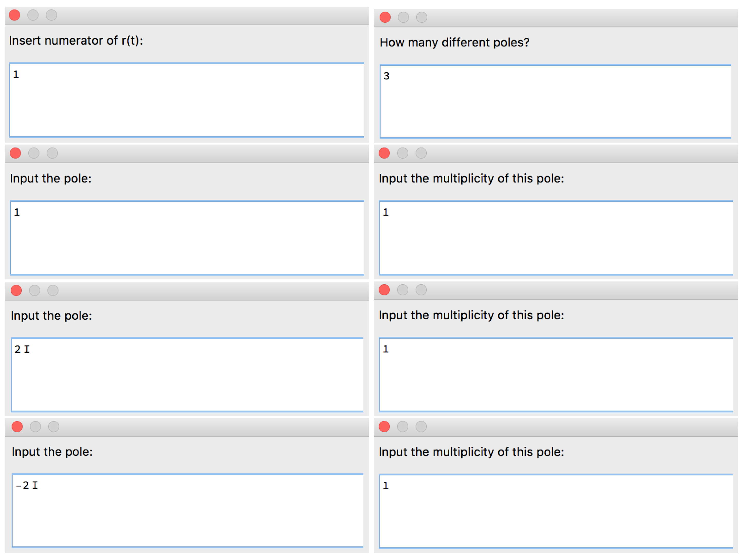Click title bar of the -2 I pole dialog
Screen dimensions: 744x560
[202, 427]
